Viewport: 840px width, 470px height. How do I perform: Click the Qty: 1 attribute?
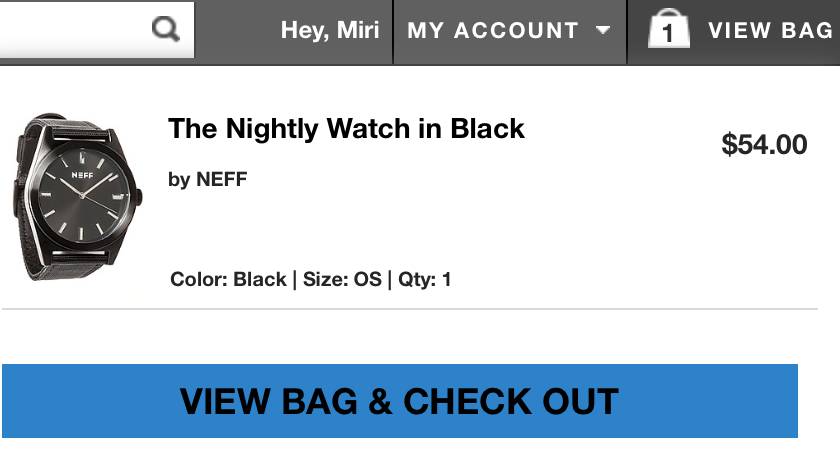424,279
